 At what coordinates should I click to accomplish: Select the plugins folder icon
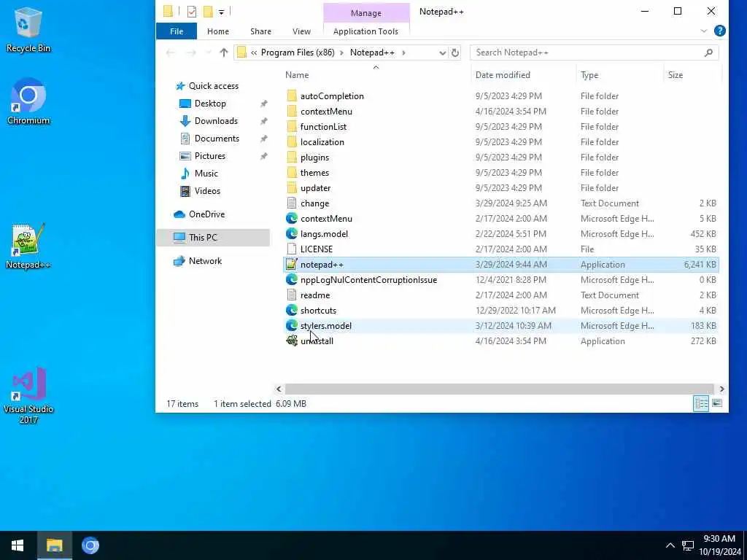click(x=292, y=157)
